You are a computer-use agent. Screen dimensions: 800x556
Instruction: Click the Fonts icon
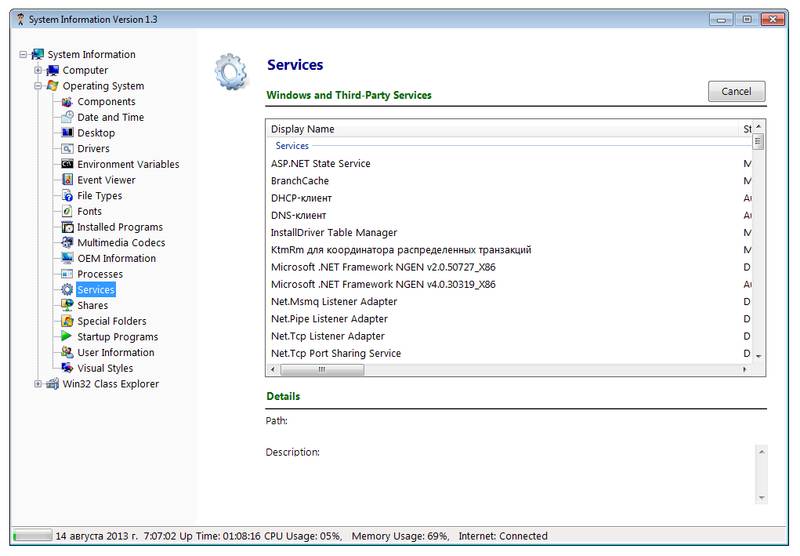(67, 211)
